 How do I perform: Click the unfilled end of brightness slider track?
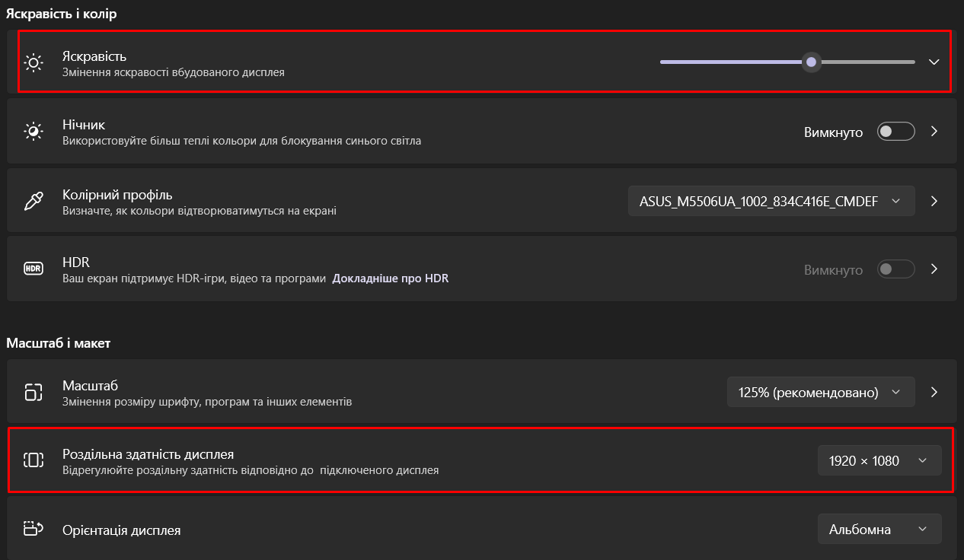tap(868, 62)
